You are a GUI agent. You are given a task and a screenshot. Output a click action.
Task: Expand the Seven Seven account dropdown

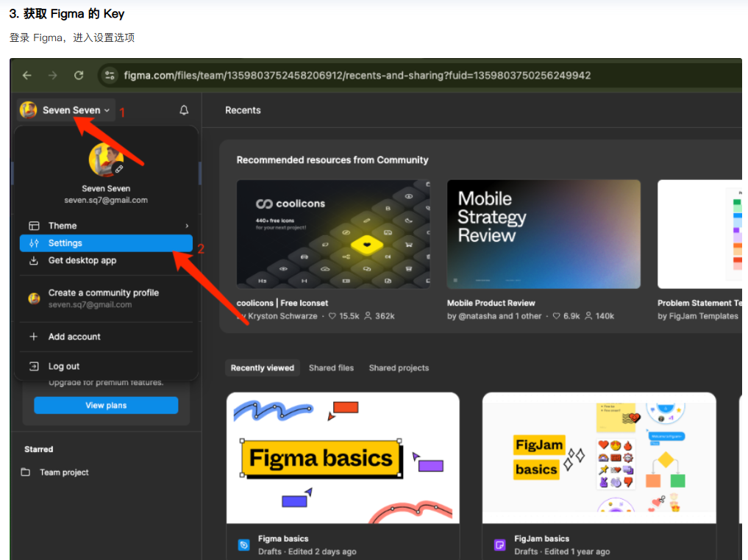pyautogui.click(x=66, y=110)
